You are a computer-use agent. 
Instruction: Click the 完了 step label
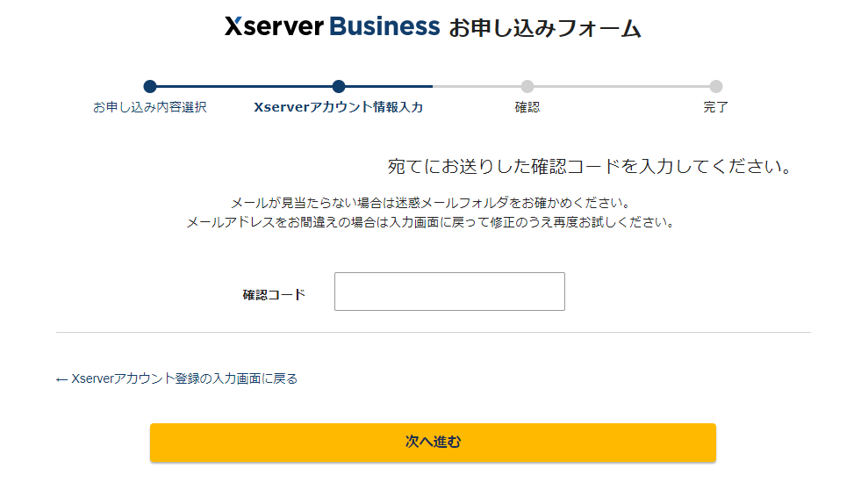pos(716,107)
